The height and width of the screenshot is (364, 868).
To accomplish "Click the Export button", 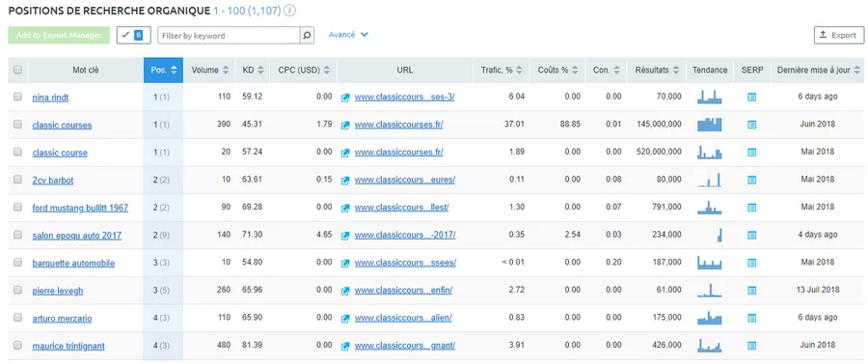I will 839,35.
